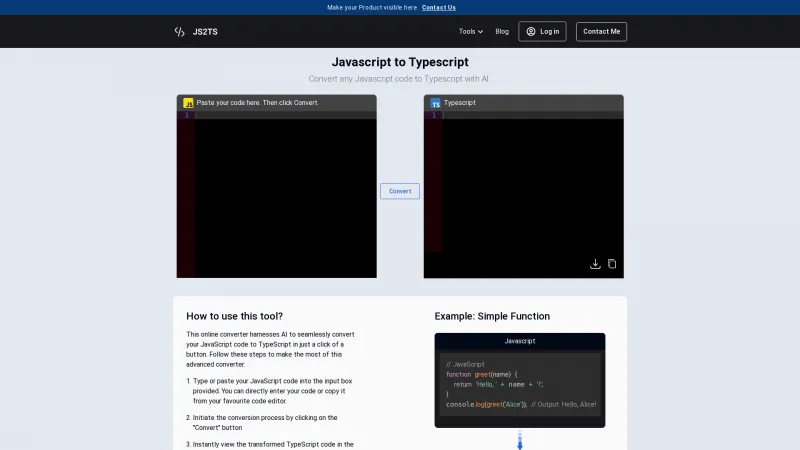The height and width of the screenshot is (450, 800).
Task: Click step 2 'Initiate the conversion process'
Action: pos(265,422)
